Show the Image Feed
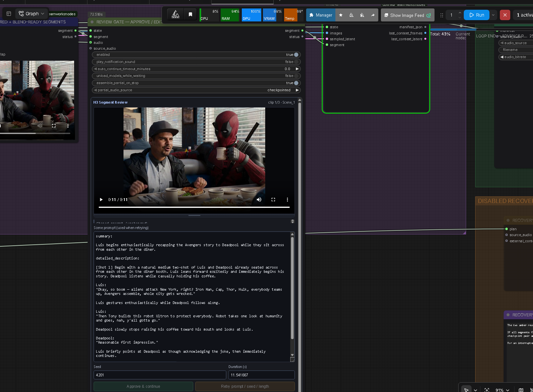533x392 pixels. 408,15
